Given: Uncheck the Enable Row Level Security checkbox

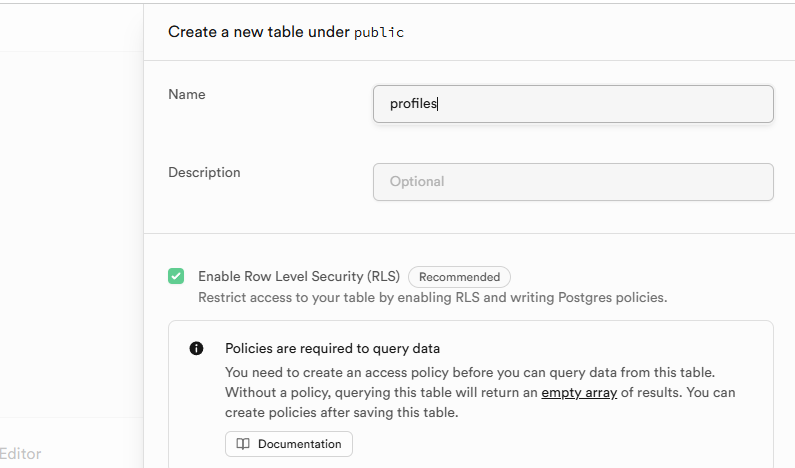Looking at the screenshot, I should tap(176, 276).
